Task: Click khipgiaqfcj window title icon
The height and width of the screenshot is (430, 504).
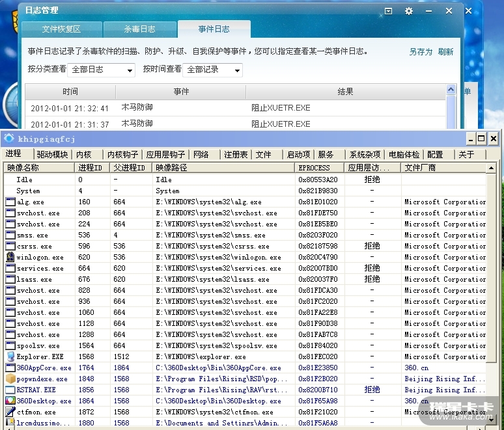Action: point(9,139)
